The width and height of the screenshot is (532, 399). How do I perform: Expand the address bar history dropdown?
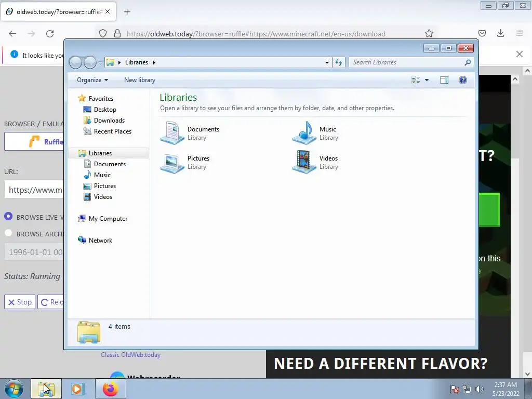coord(327,62)
